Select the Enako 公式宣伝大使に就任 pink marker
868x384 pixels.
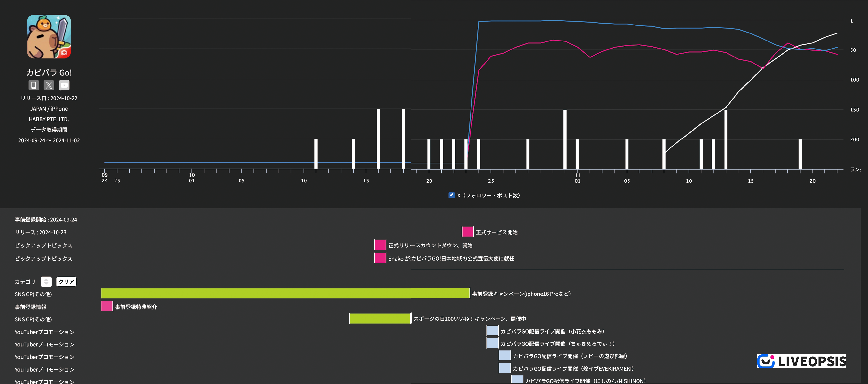[x=380, y=258]
